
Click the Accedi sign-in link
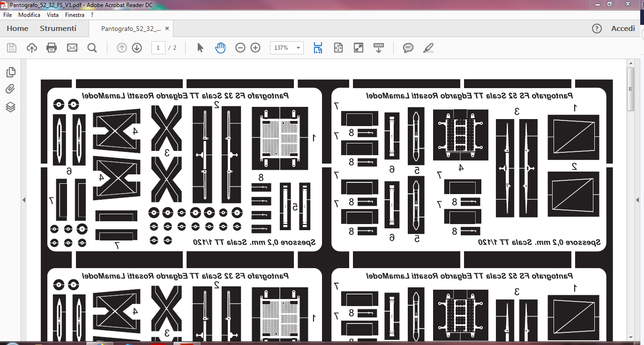[623, 29]
